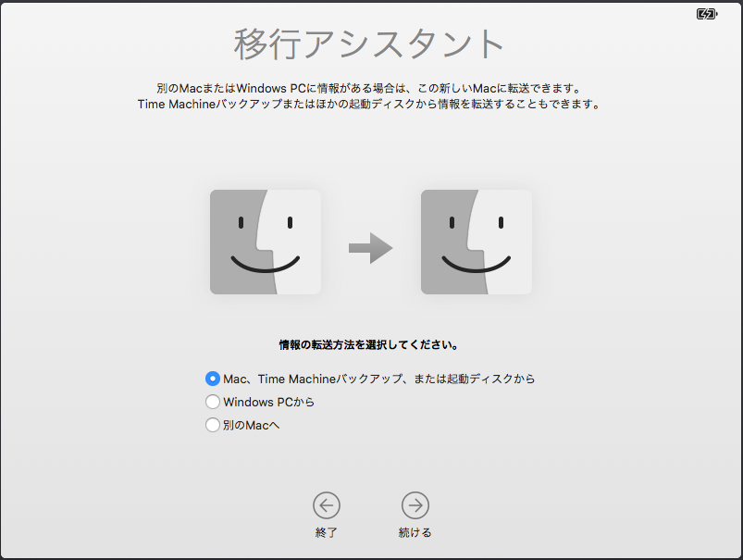Click the 情報の転送方法を選択してください heading
The height and width of the screenshot is (560, 743).
(368, 344)
